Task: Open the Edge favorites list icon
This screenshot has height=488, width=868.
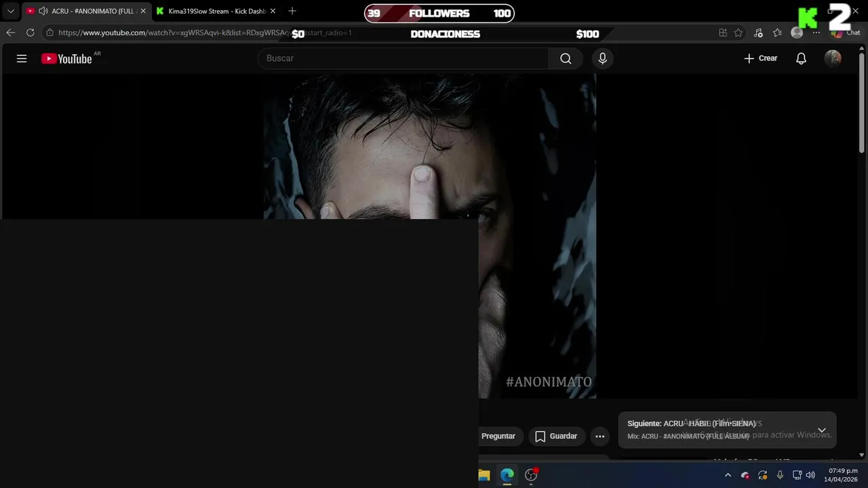Action: (777, 33)
